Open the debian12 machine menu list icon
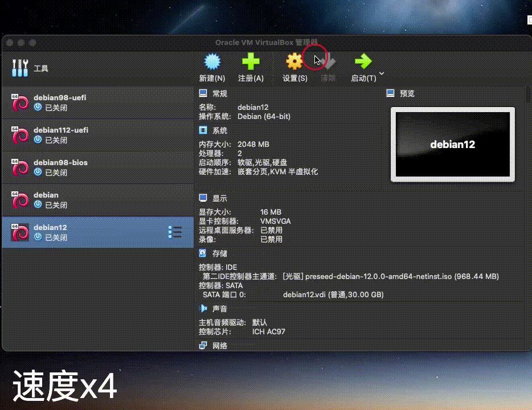 tap(175, 232)
